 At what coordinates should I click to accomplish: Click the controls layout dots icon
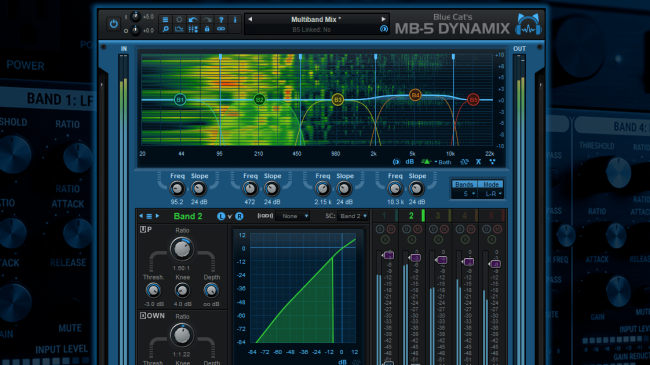coord(193,29)
